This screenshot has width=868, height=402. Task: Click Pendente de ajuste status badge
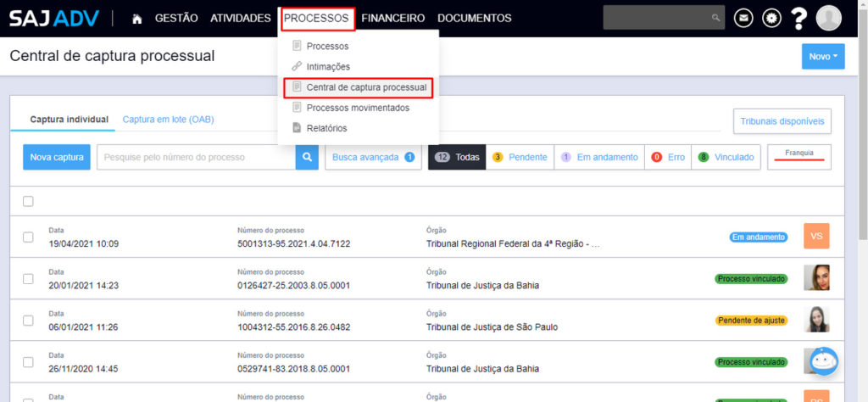click(x=751, y=321)
